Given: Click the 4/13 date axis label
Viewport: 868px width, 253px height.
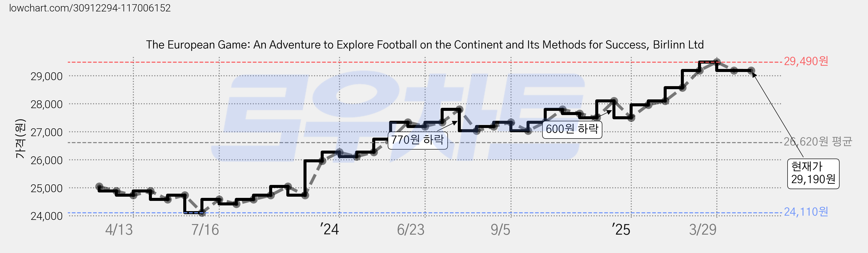Looking at the screenshot, I should (119, 230).
